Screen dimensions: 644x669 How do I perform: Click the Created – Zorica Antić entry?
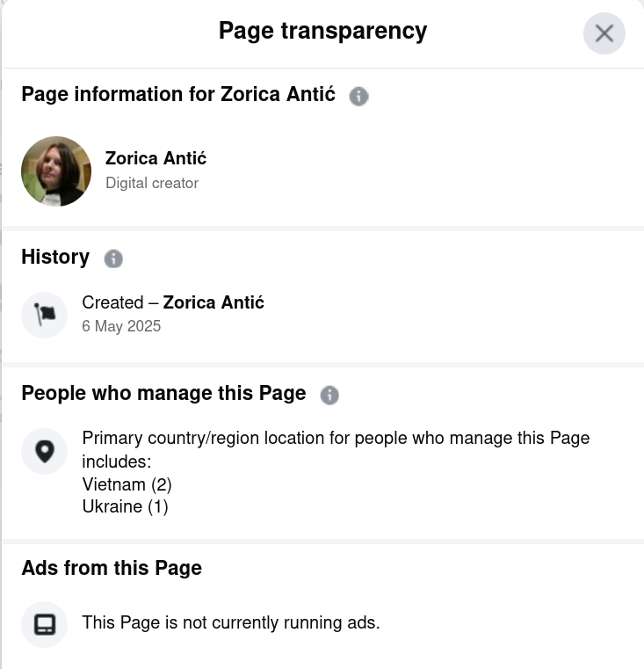pyautogui.click(x=173, y=302)
